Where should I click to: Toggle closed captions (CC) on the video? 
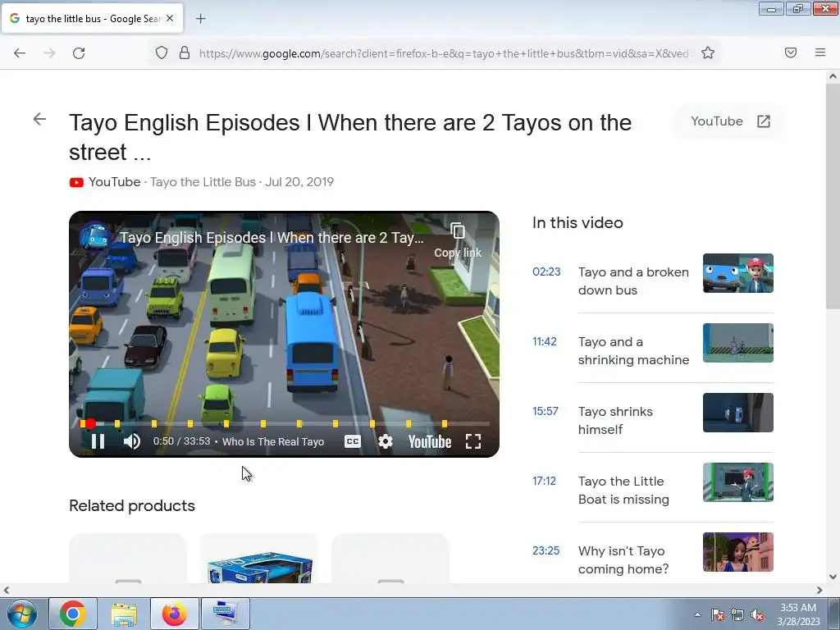[x=353, y=441]
